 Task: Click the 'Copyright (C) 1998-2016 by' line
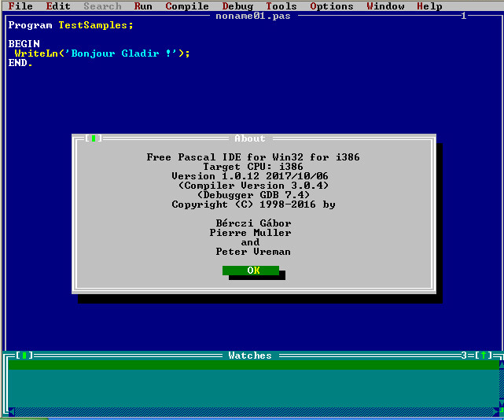point(253,204)
